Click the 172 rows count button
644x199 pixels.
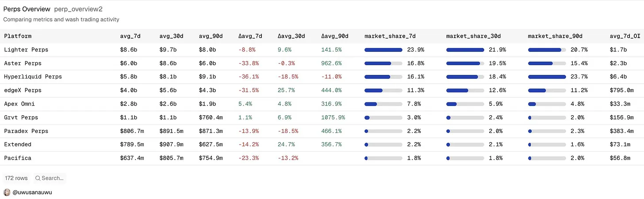[16, 178]
